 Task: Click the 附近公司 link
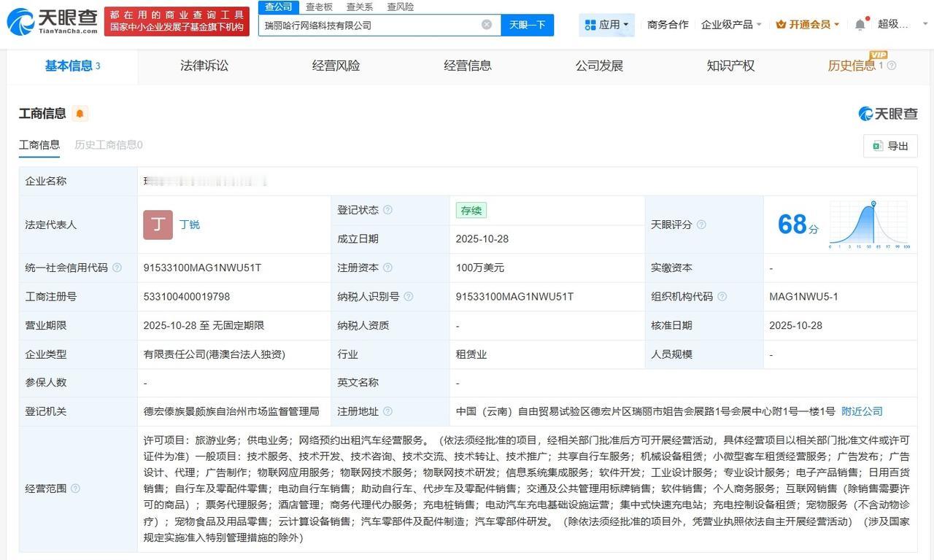click(x=862, y=412)
